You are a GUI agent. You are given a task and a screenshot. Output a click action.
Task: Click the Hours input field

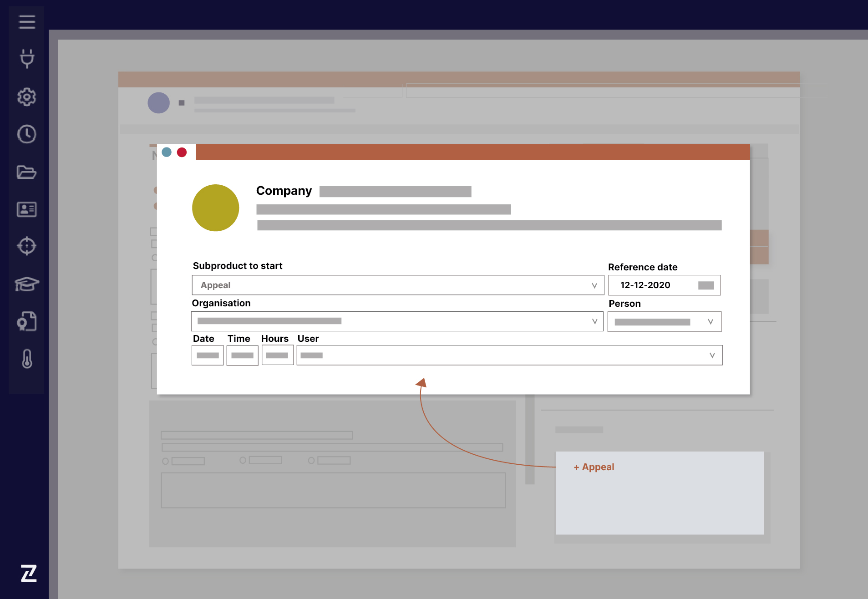(x=277, y=355)
